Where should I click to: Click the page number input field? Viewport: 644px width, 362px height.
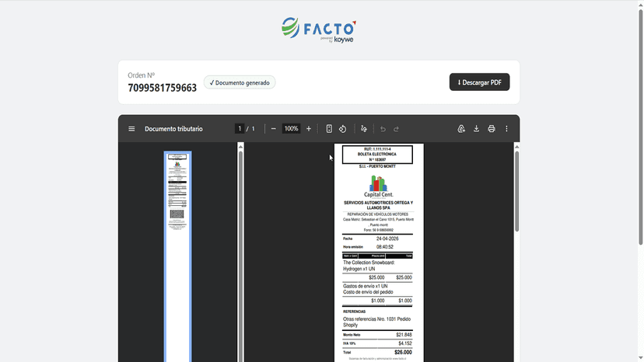click(240, 128)
